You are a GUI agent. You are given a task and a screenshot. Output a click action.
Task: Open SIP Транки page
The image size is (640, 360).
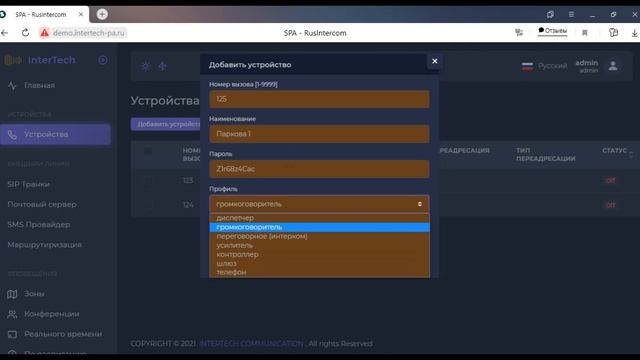coord(29,184)
